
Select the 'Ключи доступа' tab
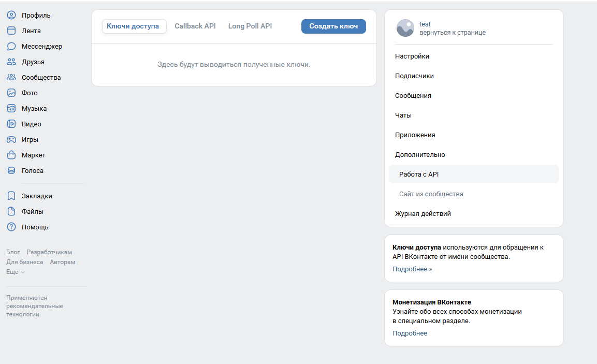tap(134, 26)
